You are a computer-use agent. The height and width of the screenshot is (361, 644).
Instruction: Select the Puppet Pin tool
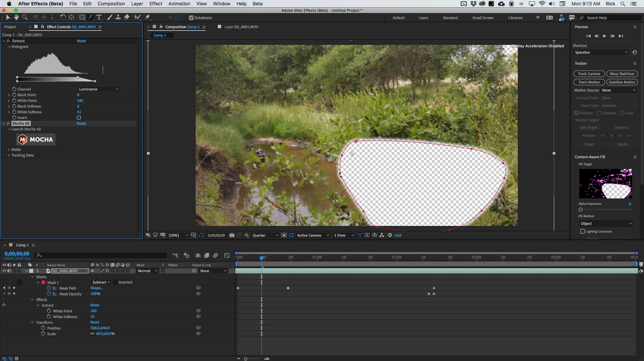148,17
